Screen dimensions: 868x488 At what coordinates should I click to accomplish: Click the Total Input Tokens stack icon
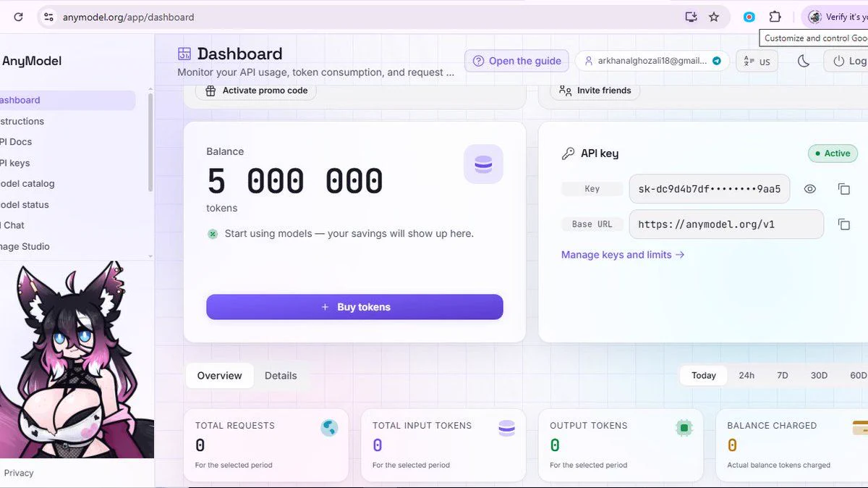tap(507, 428)
